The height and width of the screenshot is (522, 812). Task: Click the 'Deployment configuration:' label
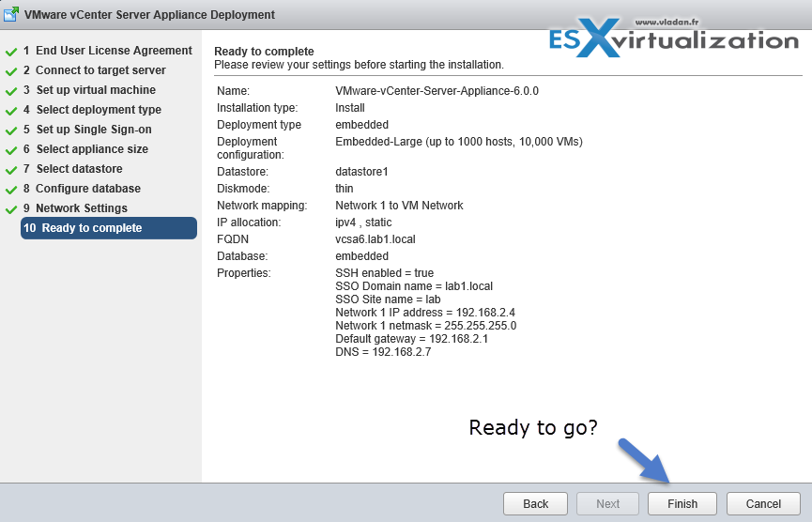click(250, 148)
